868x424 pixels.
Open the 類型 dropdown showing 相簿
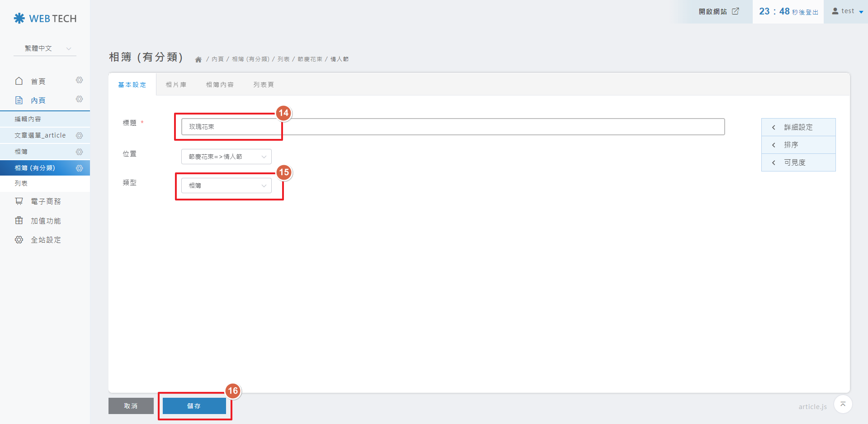click(x=226, y=186)
